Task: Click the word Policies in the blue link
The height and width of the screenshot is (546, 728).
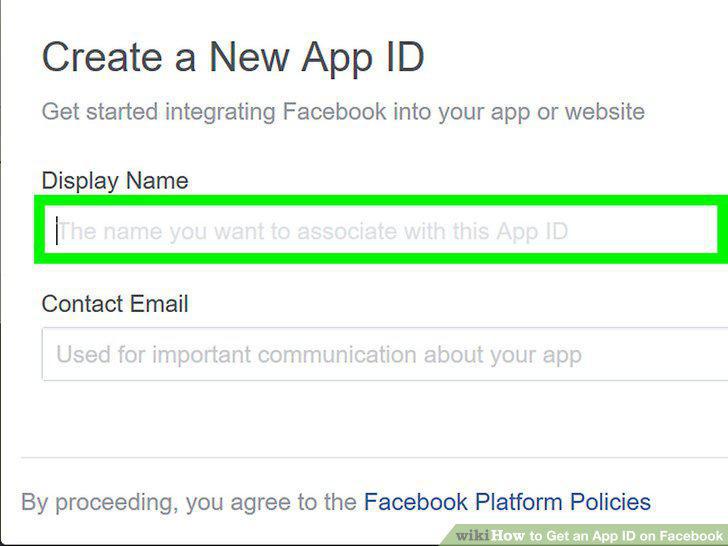Action: (610, 502)
